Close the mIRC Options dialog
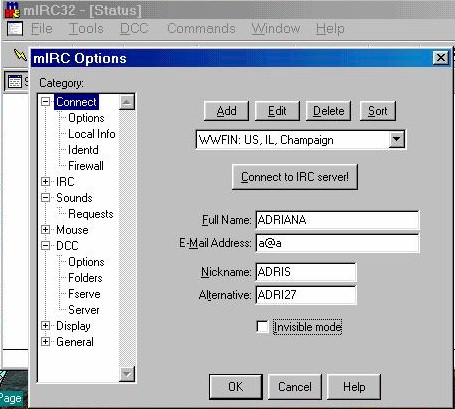This screenshot has height=409, width=455. (441, 58)
